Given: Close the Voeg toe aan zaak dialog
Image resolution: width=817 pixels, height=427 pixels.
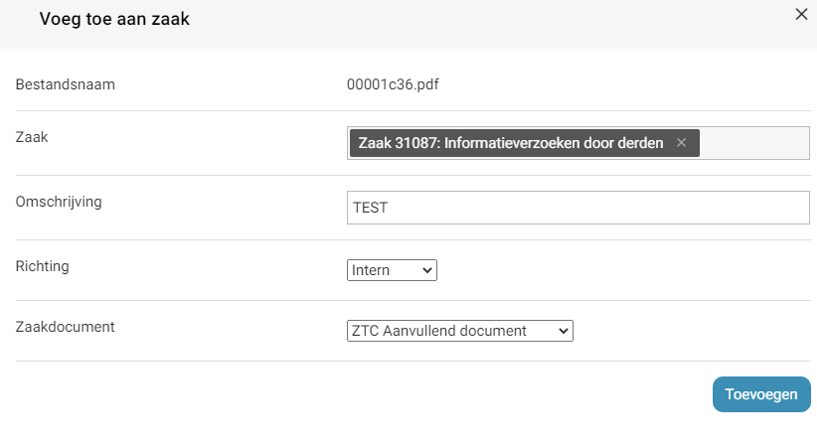Looking at the screenshot, I should pos(800,15).
